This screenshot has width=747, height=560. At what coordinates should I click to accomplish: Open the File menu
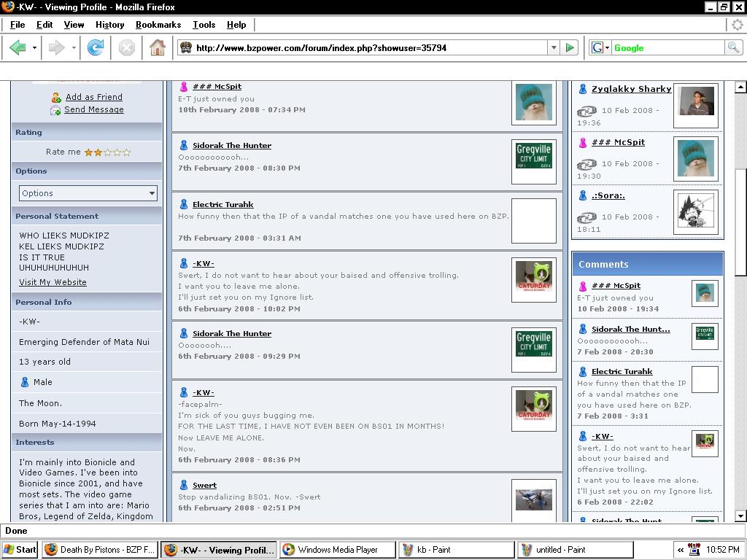coord(18,25)
